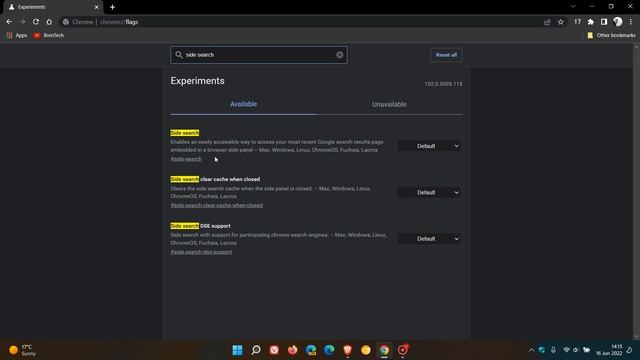Viewport: 640px width, 360px height.
Task: Launch Vivaldi from the taskbar
Action: (274, 350)
